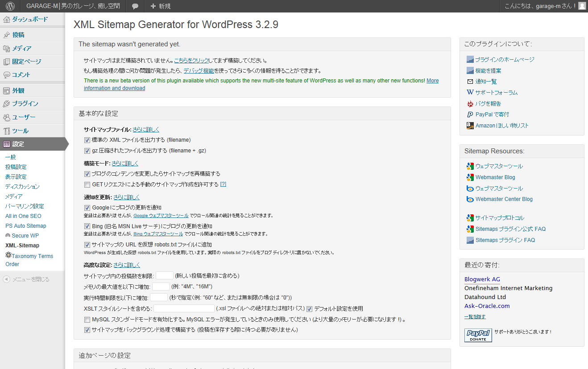Open the WordPress logo menu

pos(10,6)
